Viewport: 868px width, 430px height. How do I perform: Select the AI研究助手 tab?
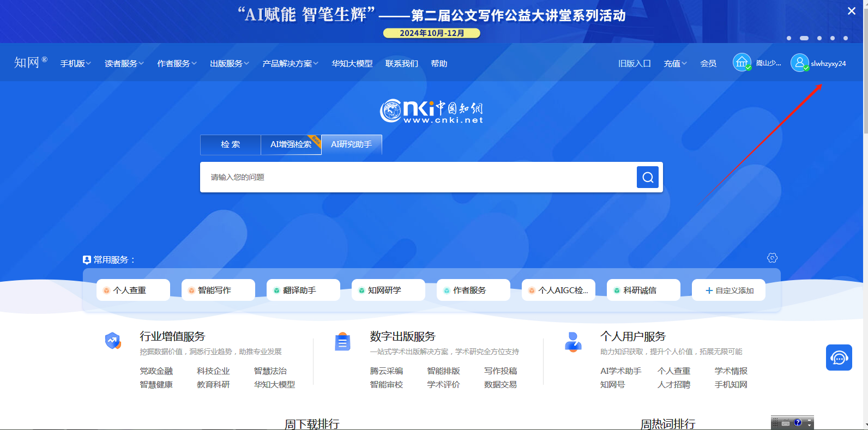coord(352,144)
